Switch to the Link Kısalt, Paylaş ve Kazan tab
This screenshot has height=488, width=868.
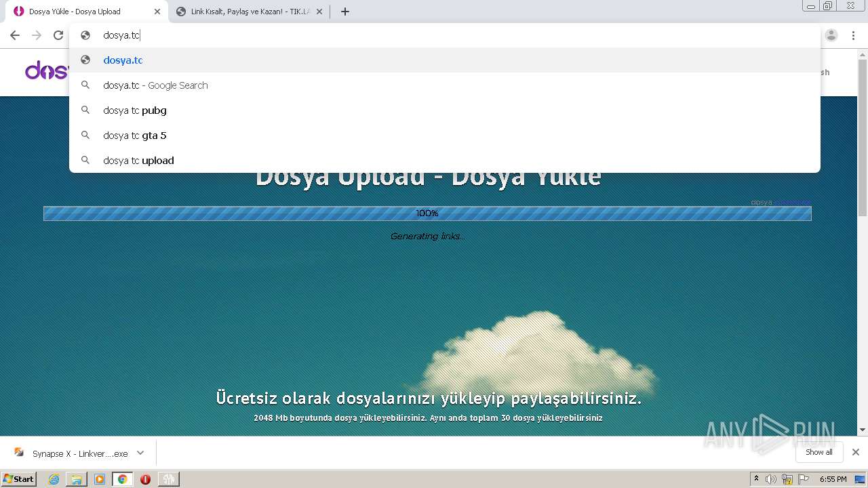[x=249, y=12]
